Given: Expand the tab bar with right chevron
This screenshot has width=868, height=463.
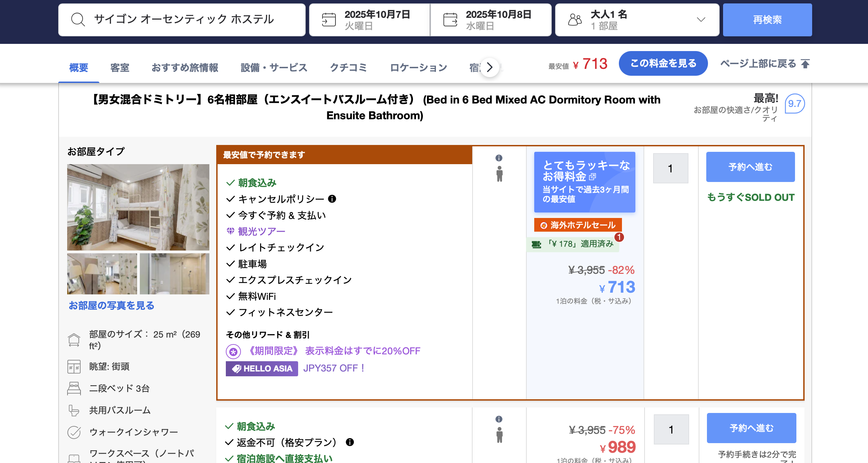Looking at the screenshot, I should 490,67.
